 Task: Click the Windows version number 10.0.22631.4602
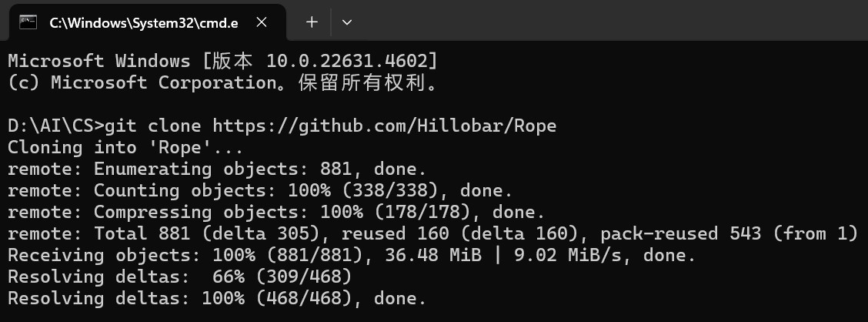[x=347, y=61]
